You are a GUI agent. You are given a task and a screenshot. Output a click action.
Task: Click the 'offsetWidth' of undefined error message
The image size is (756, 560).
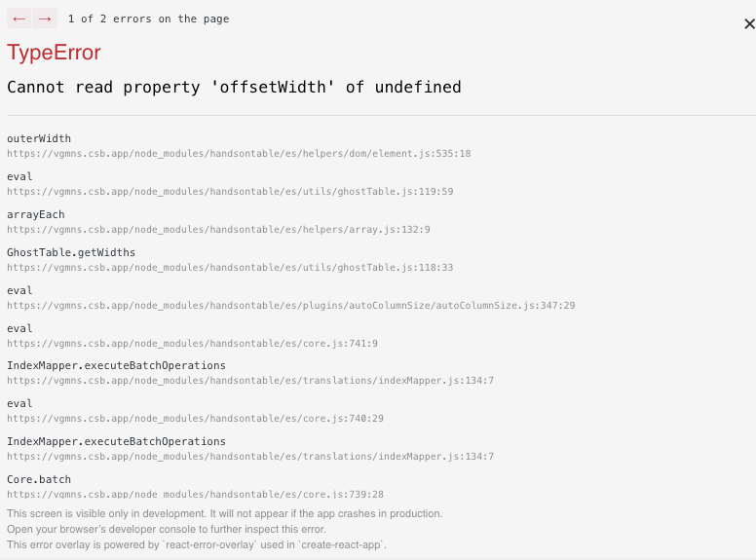(234, 88)
